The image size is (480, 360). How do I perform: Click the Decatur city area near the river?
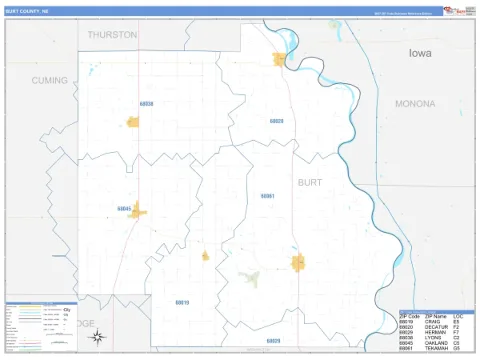click(279, 59)
